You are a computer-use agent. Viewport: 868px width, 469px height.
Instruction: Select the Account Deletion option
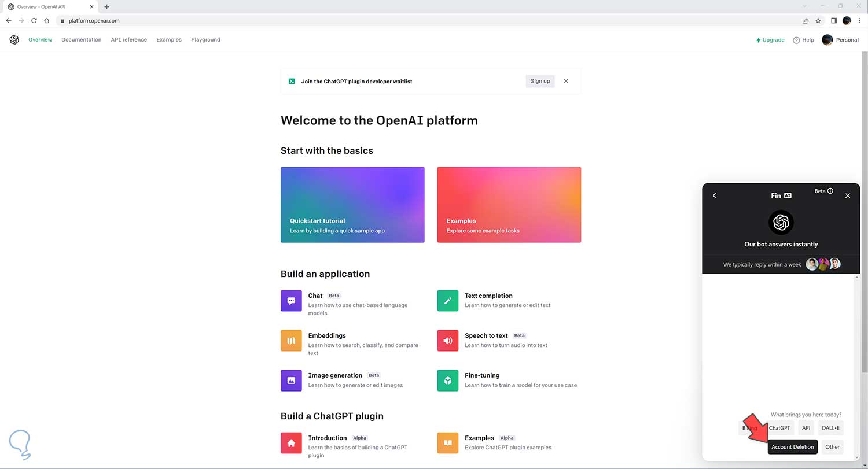793,447
